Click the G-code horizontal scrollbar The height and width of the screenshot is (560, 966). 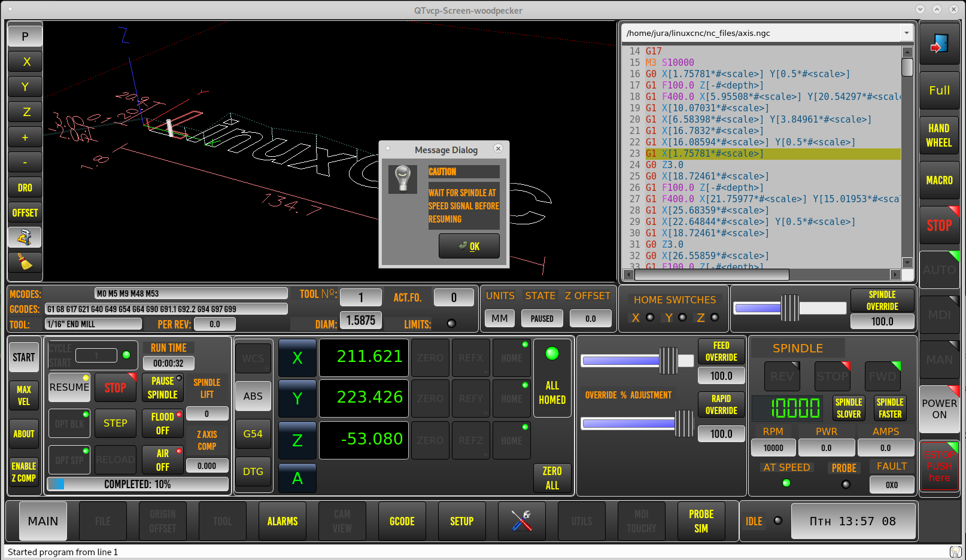point(712,275)
